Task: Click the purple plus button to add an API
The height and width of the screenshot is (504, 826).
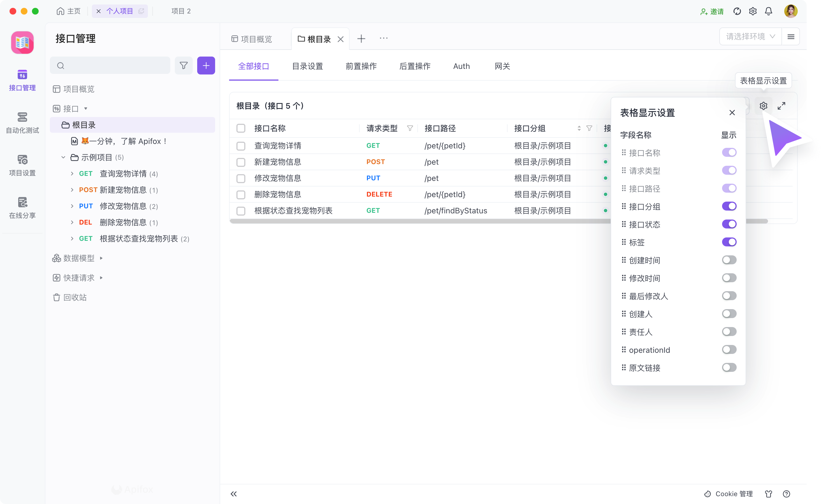Action: (206, 65)
